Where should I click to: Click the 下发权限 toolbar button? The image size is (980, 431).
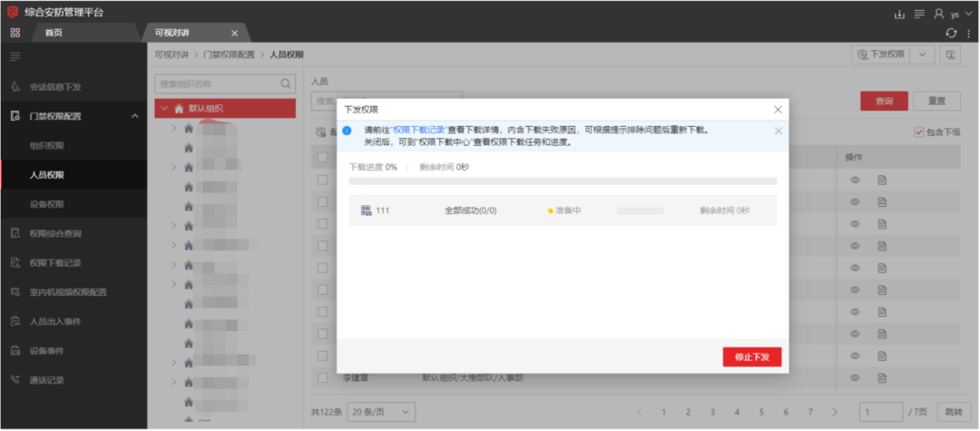(x=881, y=54)
